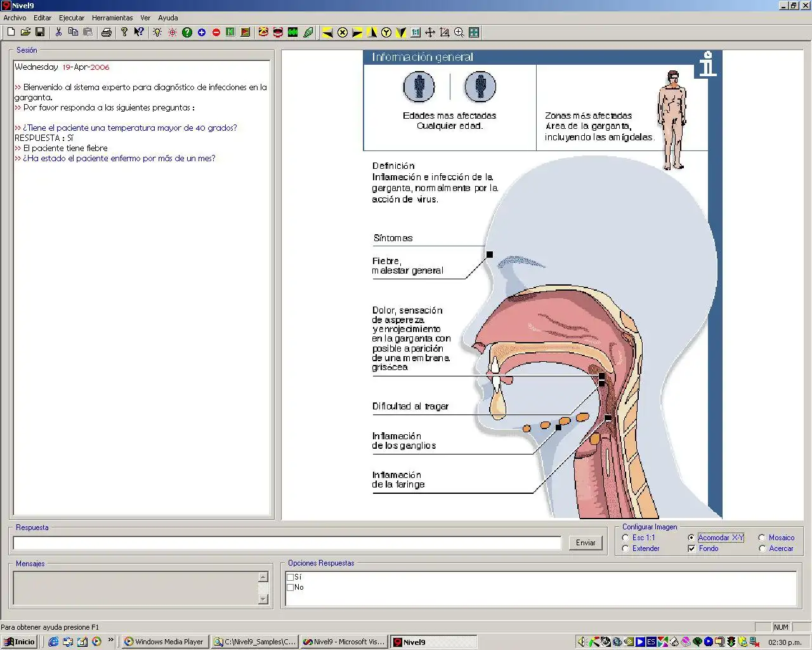Select the Extender radio option
Screen dimensions: 812x650
pos(626,548)
